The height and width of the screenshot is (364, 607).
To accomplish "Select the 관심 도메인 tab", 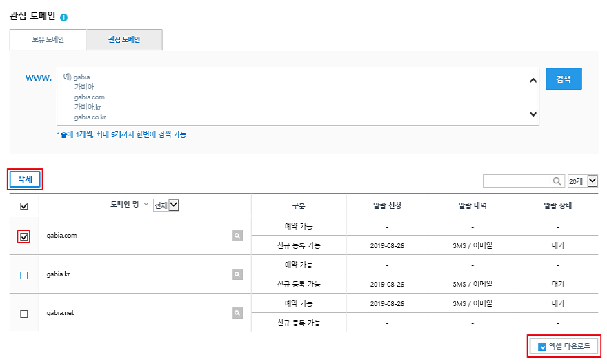I will coord(124,39).
